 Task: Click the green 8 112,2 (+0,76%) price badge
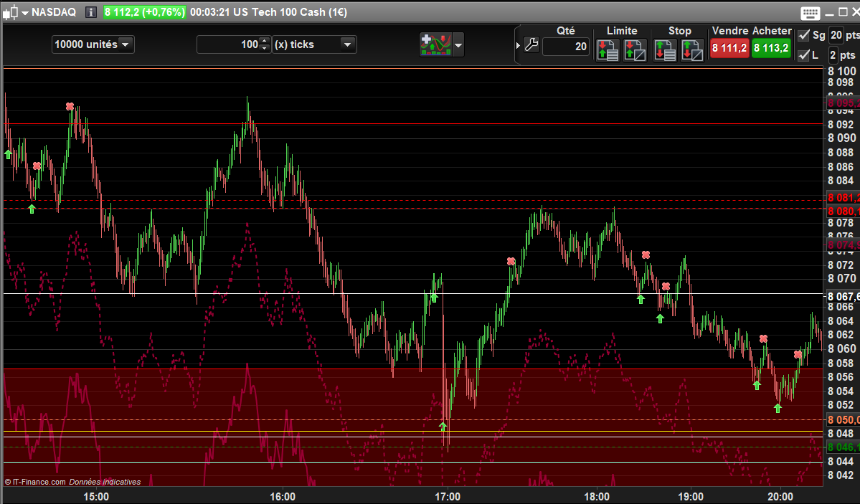click(x=145, y=12)
